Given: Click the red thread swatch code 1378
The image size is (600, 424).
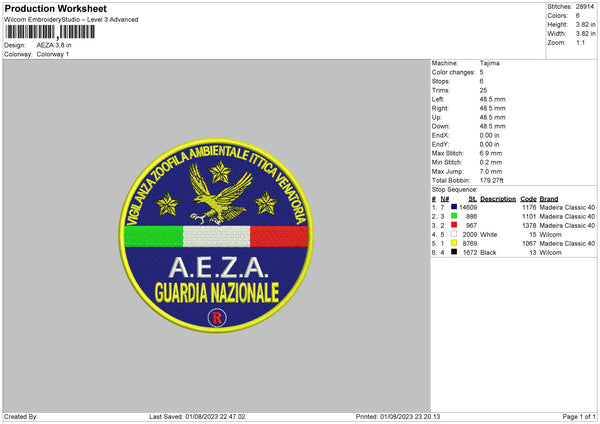Looking at the screenshot, I should point(454,225).
